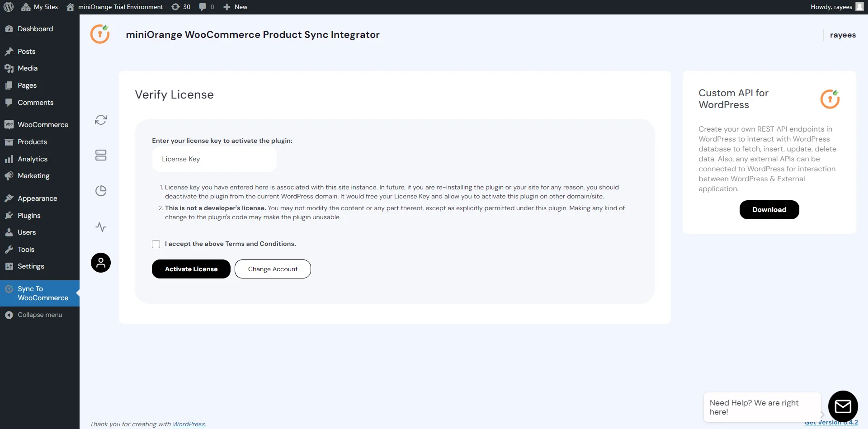
Task: Open the pie chart reports icon
Action: [x=101, y=191]
